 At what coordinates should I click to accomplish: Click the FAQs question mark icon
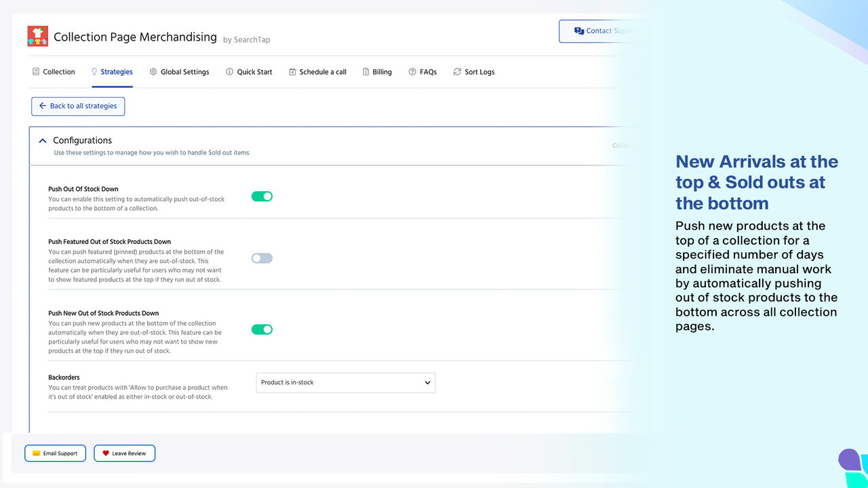pos(412,72)
